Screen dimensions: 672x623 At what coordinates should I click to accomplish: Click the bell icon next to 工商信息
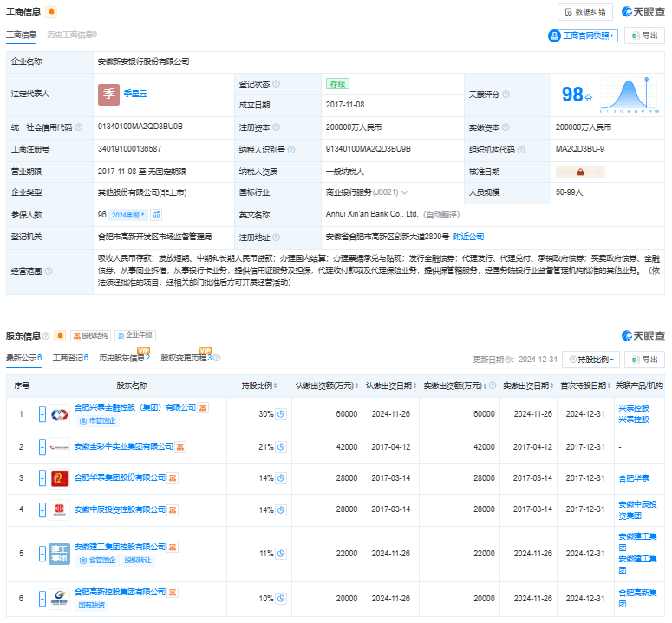[x=52, y=11]
